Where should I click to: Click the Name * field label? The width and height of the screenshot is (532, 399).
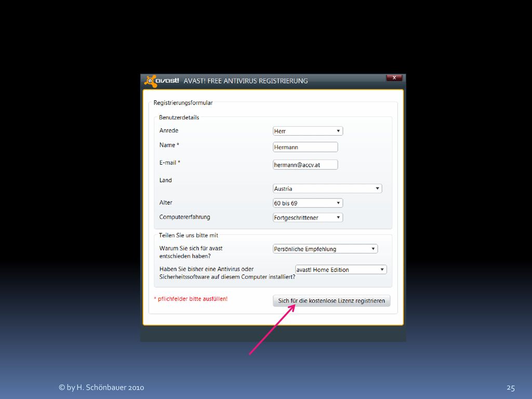click(x=169, y=145)
